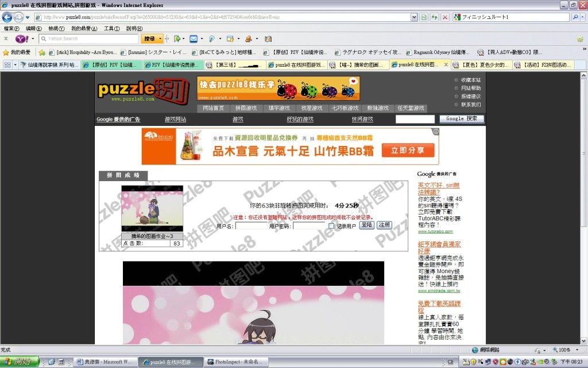Open the Yahoo! logo dropdown arrow
Viewport: 588px width, 368px height.
pos(33,39)
